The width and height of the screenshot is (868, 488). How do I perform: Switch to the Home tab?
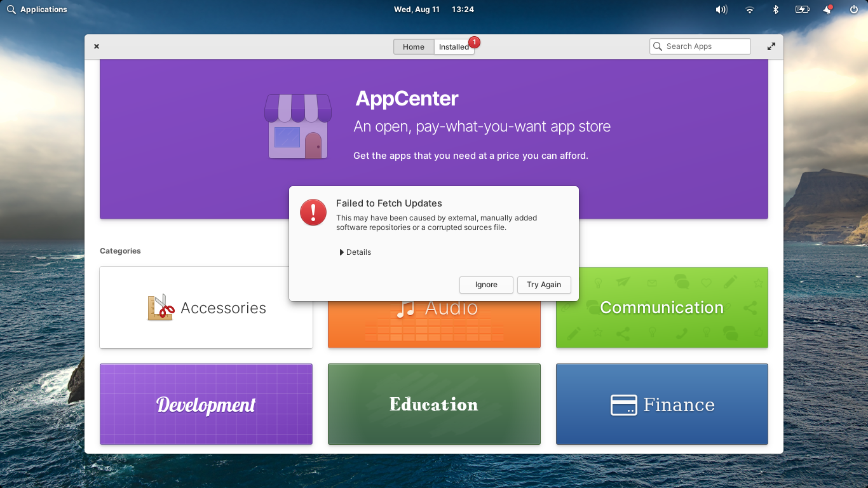click(414, 46)
